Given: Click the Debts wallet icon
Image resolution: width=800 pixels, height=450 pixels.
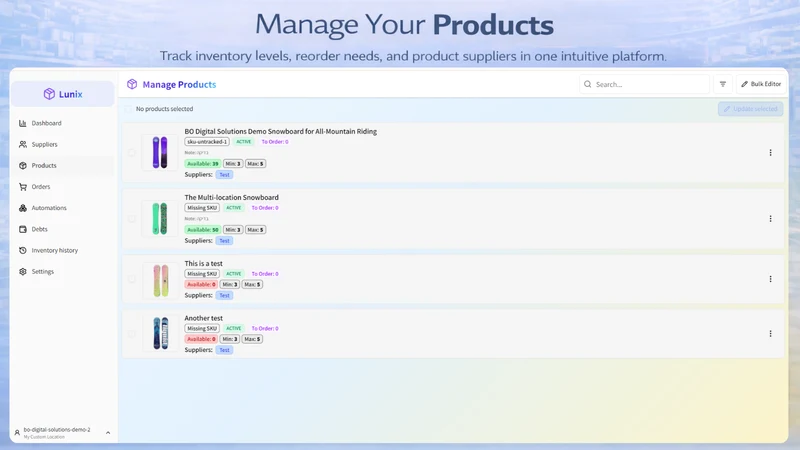Looking at the screenshot, I should [22, 229].
